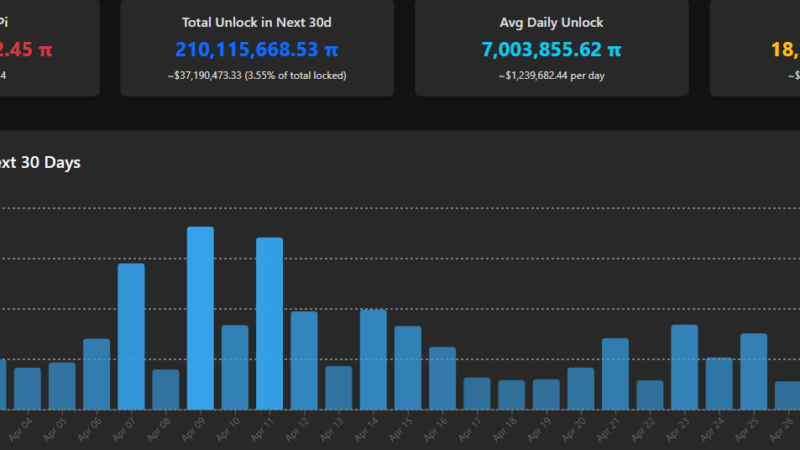Click the Apr 07 bar in chart
The image size is (800, 450).
coord(131,336)
